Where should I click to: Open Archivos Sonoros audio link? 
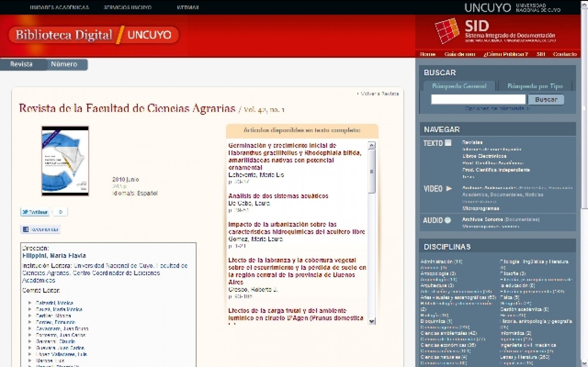[x=482, y=219]
